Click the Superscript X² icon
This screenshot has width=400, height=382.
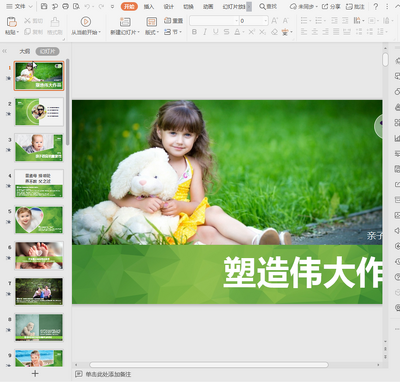pyautogui.click(x=252, y=32)
